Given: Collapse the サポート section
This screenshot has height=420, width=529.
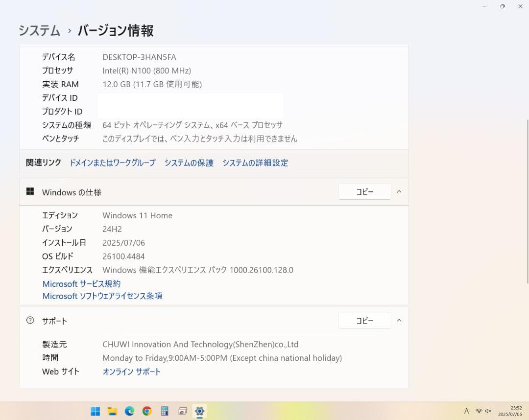Looking at the screenshot, I should point(399,321).
